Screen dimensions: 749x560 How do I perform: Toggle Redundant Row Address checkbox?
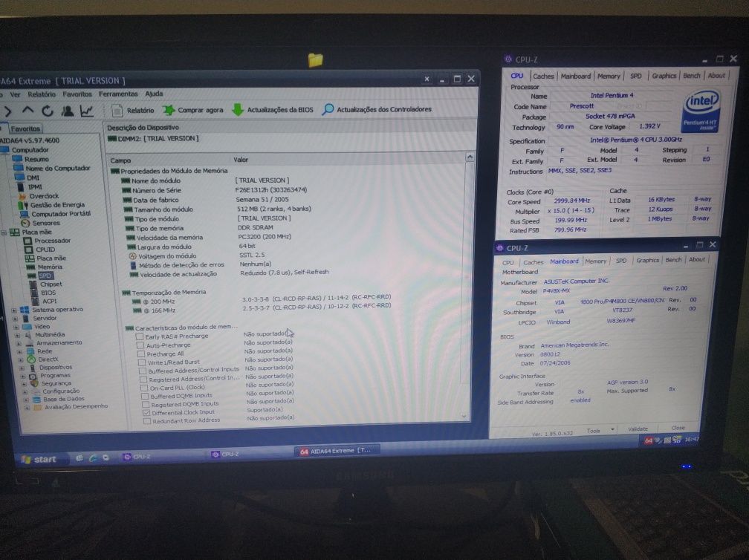[147, 421]
